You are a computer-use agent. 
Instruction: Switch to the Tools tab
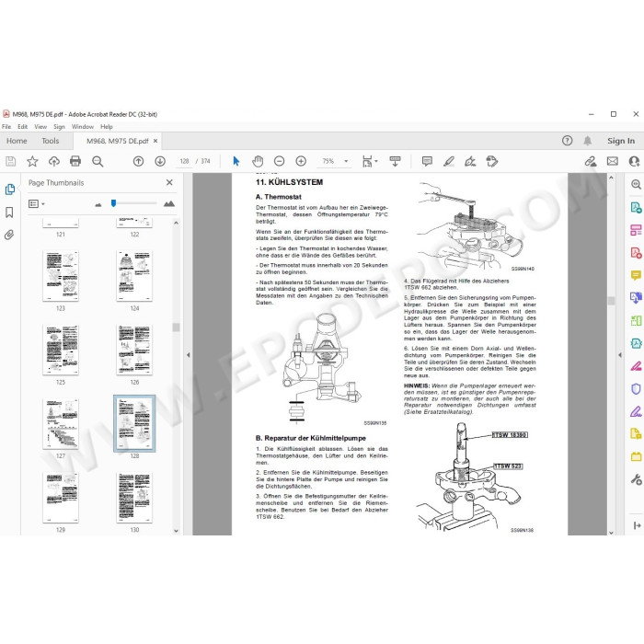pos(50,141)
